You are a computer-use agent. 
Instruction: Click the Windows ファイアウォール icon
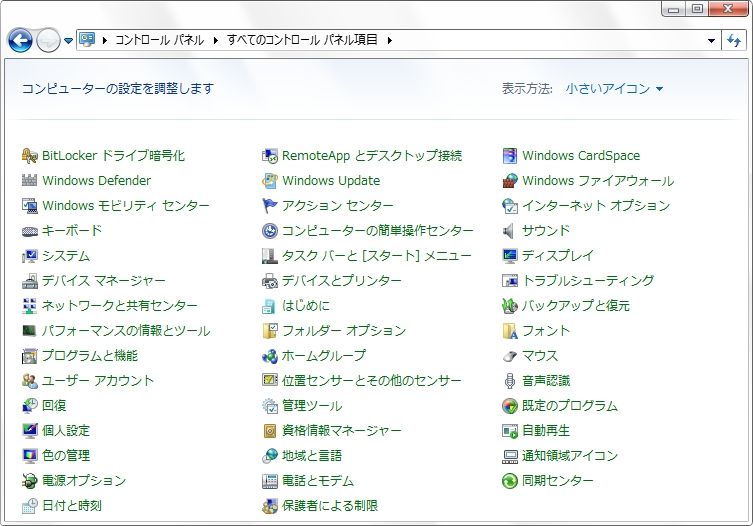510,181
